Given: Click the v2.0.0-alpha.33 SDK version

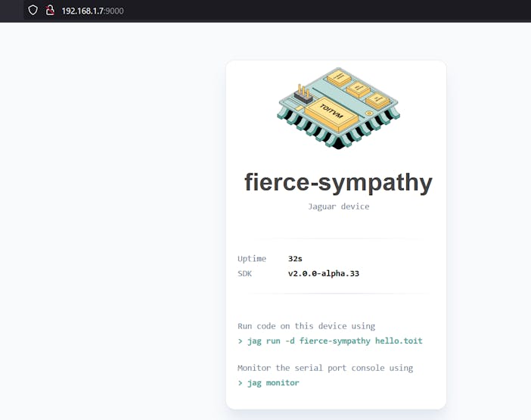Looking at the screenshot, I should pyautogui.click(x=324, y=273).
